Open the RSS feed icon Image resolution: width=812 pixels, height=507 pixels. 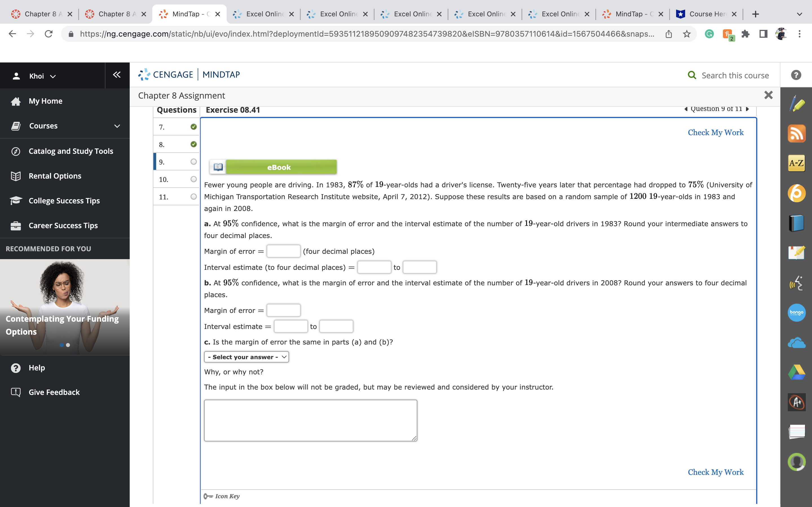click(796, 134)
